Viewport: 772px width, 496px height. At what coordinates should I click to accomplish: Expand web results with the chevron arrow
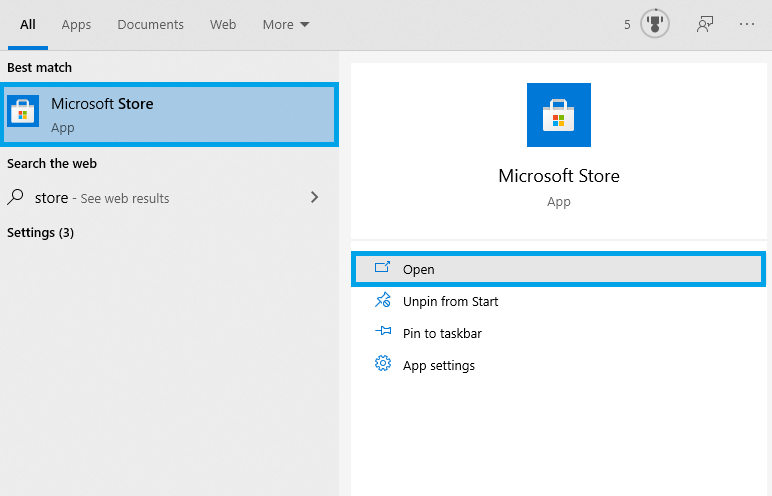[x=314, y=198]
